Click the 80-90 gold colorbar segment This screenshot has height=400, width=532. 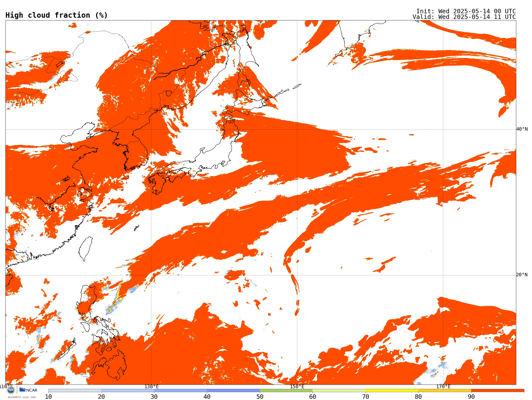pyautogui.click(x=445, y=391)
